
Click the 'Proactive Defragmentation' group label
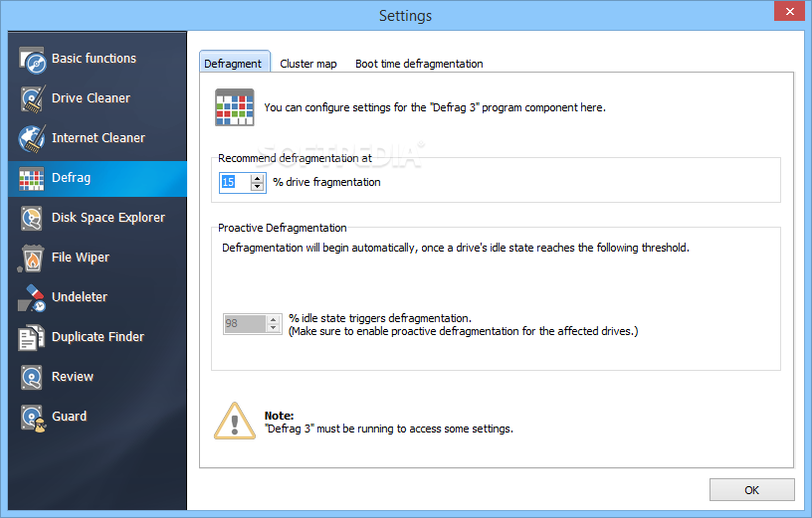pos(283,229)
